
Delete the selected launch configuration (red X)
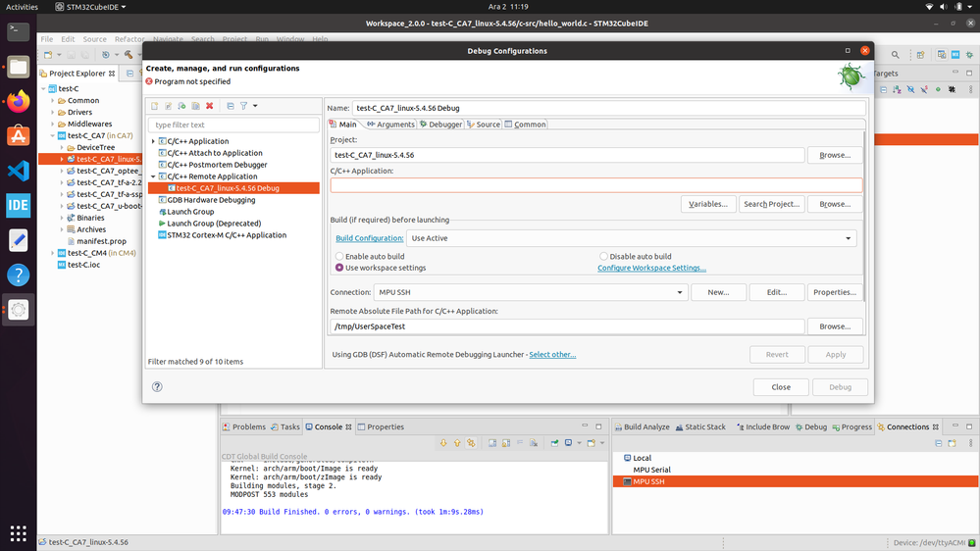210,106
